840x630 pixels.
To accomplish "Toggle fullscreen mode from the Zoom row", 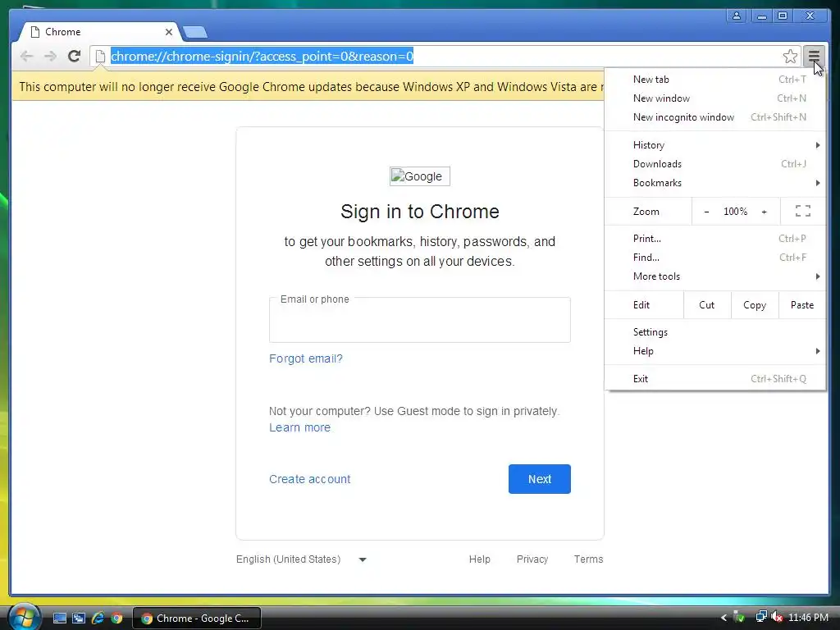I will coord(802,211).
